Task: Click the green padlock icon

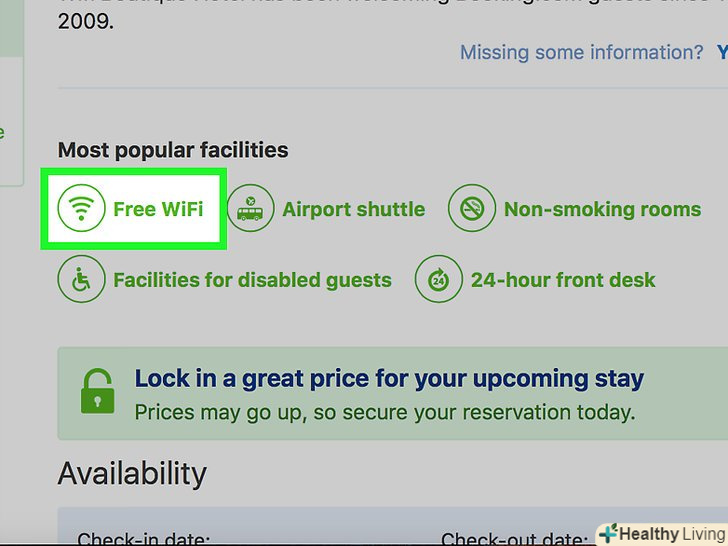Action: pyautogui.click(x=97, y=391)
